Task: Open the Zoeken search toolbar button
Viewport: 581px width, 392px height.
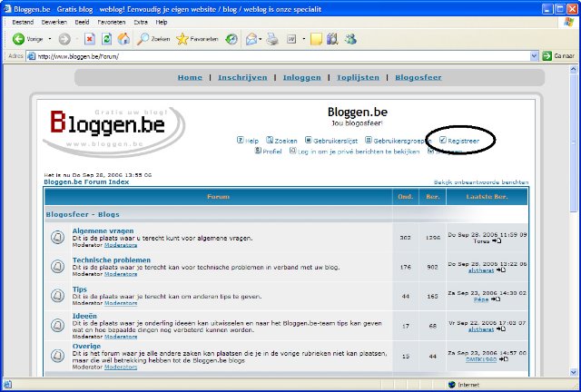Action: [x=153, y=39]
